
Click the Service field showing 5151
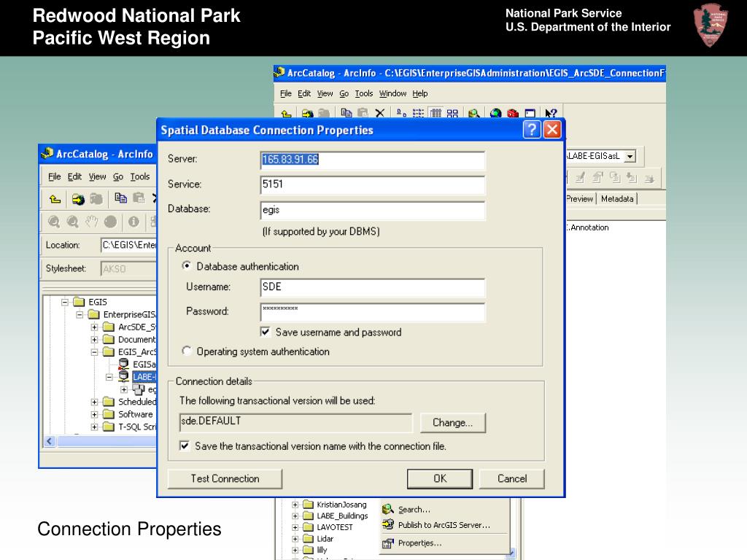click(x=373, y=184)
